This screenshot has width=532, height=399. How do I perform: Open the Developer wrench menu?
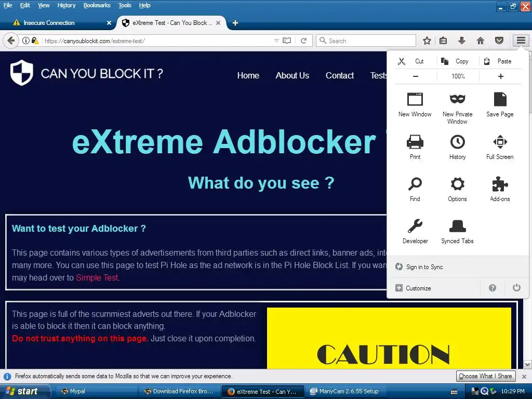[415, 231]
